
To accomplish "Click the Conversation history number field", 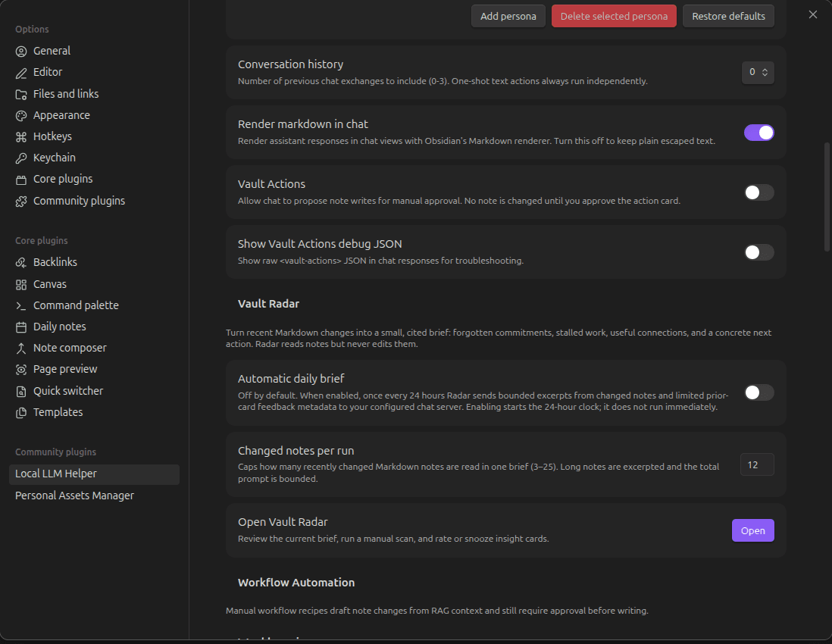I will pos(758,73).
